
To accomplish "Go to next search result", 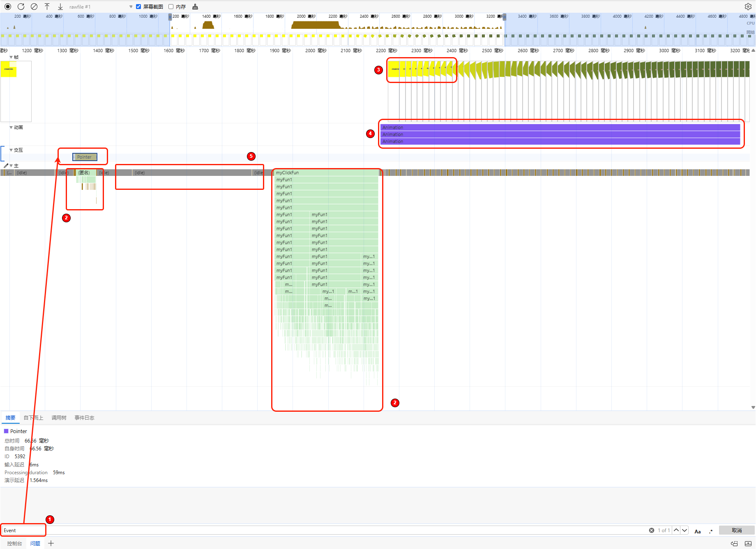I will [685, 530].
